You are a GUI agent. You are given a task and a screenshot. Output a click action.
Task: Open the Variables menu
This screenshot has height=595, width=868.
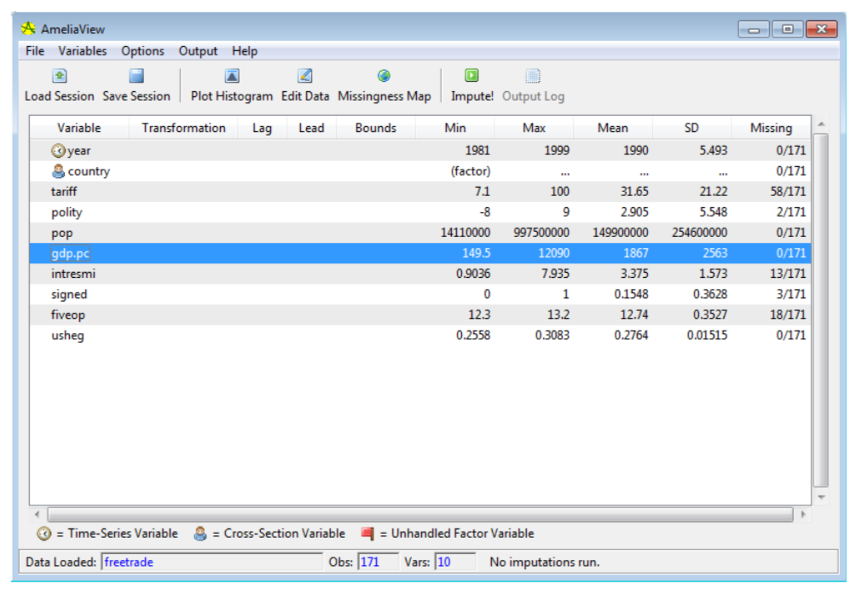[83, 51]
